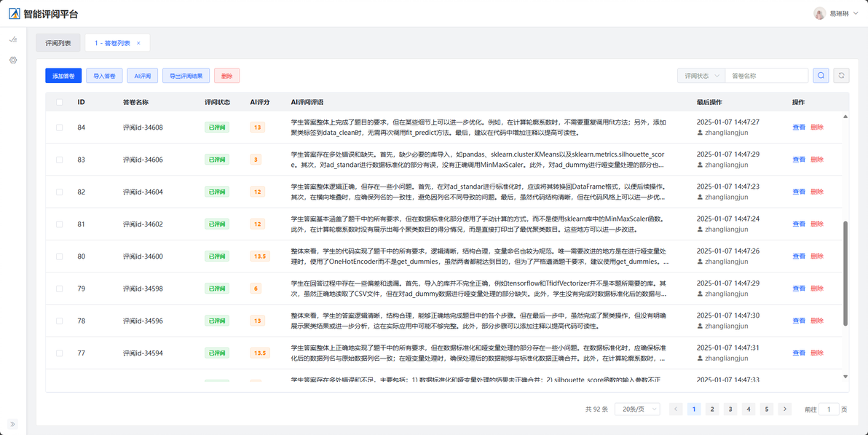Viewport: 868px width, 435px height.
Task: Check the row for ID 83
Action: pos(59,160)
